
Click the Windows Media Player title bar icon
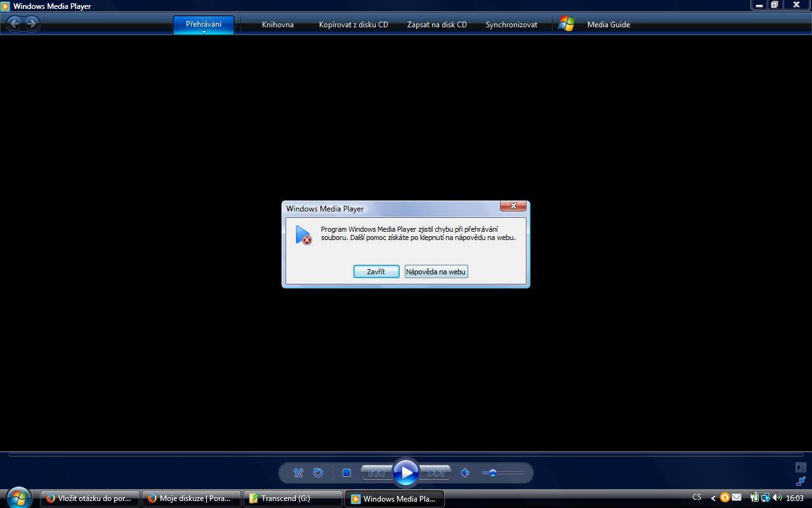(5, 6)
